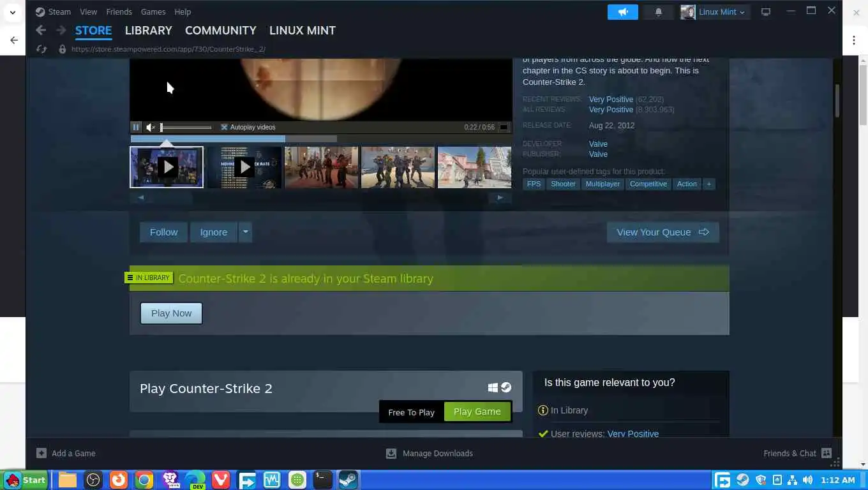Launch Chrome from the taskbar

point(144,480)
